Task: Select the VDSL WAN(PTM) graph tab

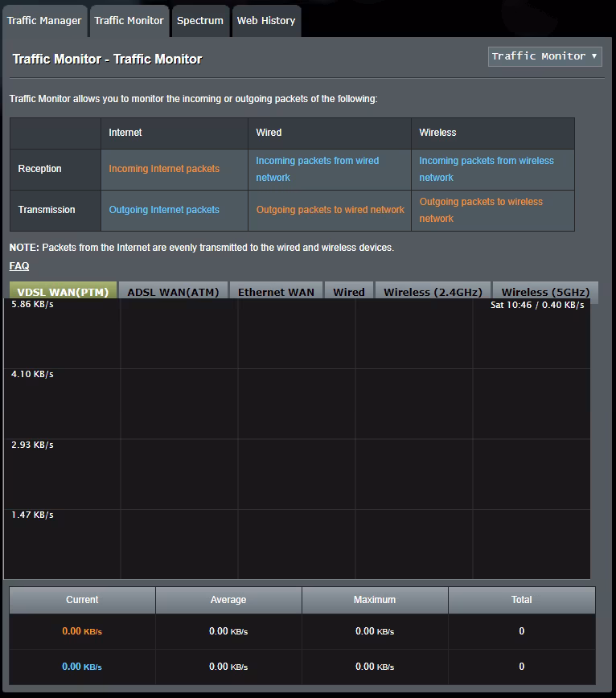Action: tap(64, 292)
